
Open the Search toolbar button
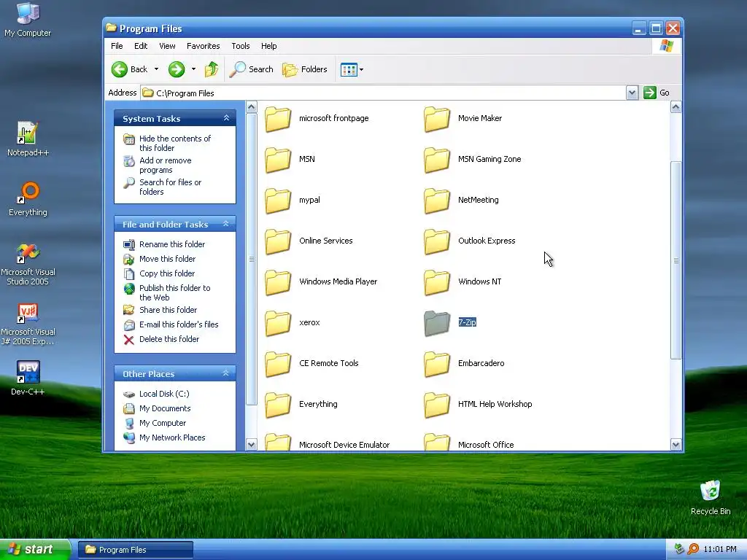click(x=251, y=69)
